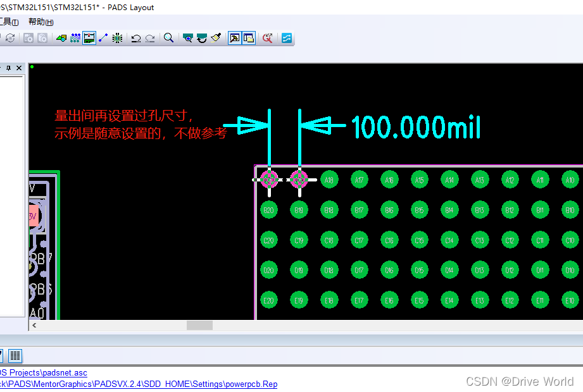The width and height of the screenshot is (583, 392).
Task: Click the blue PADS Router link icon
Action: coord(287,38)
